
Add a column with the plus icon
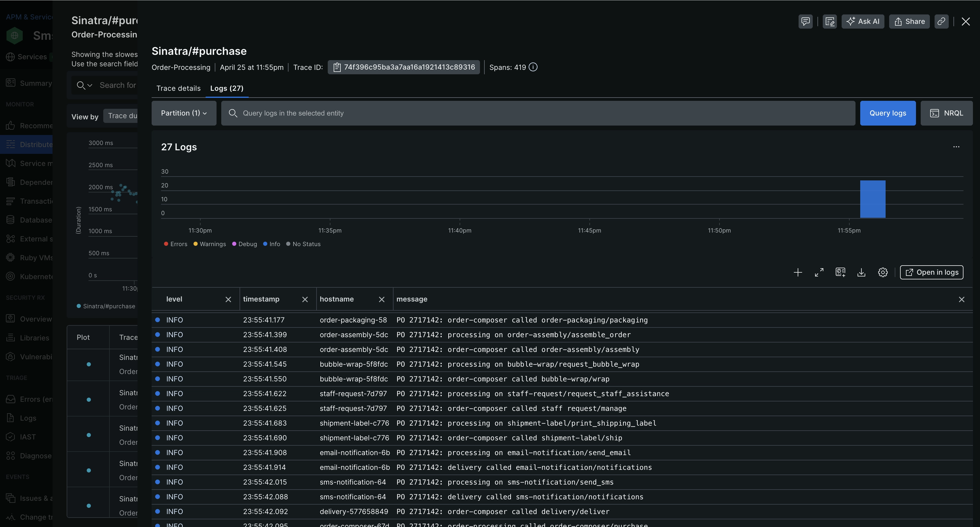798,272
